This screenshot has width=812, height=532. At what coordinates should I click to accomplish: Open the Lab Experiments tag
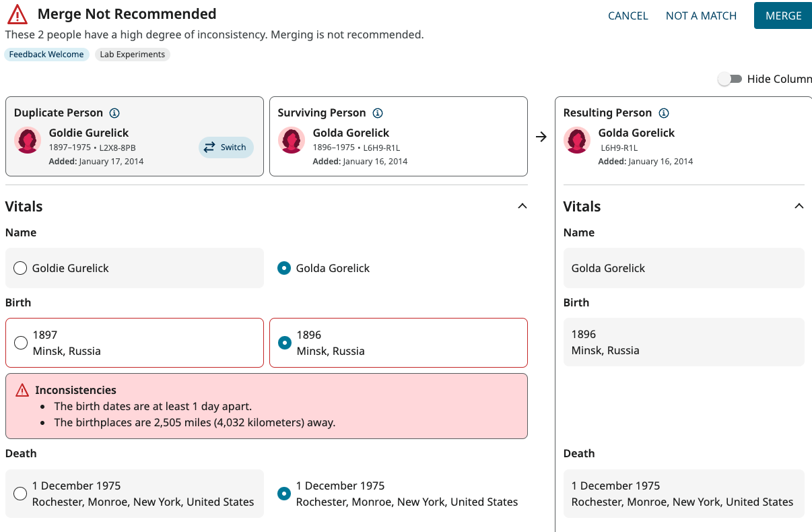pos(132,55)
